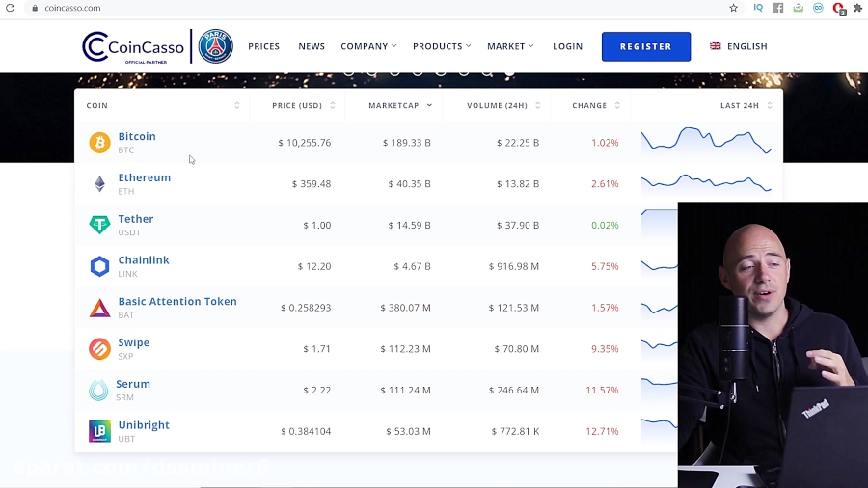Open the Unibright coin link
The image size is (868, 488).
144,425
